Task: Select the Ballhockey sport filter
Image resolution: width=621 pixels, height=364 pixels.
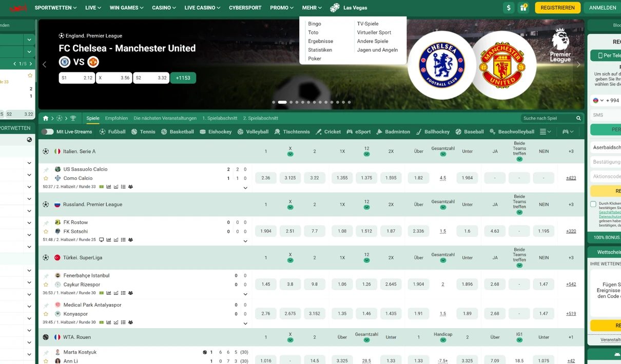Action: [433, 132]
